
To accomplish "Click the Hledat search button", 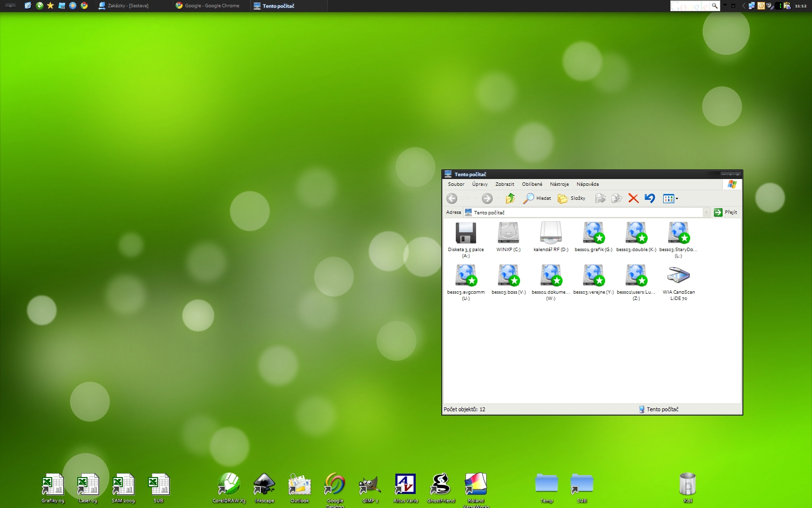I will (537, 198).
